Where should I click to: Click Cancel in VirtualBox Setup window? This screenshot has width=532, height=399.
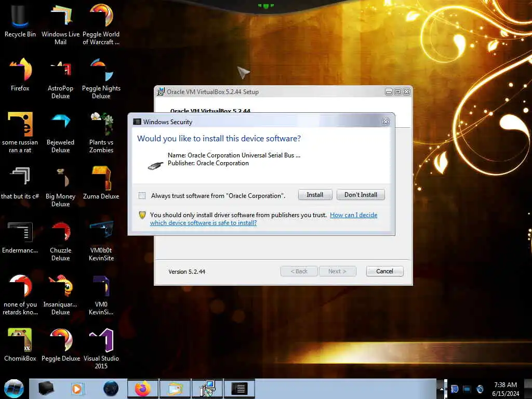click(385, 271)
